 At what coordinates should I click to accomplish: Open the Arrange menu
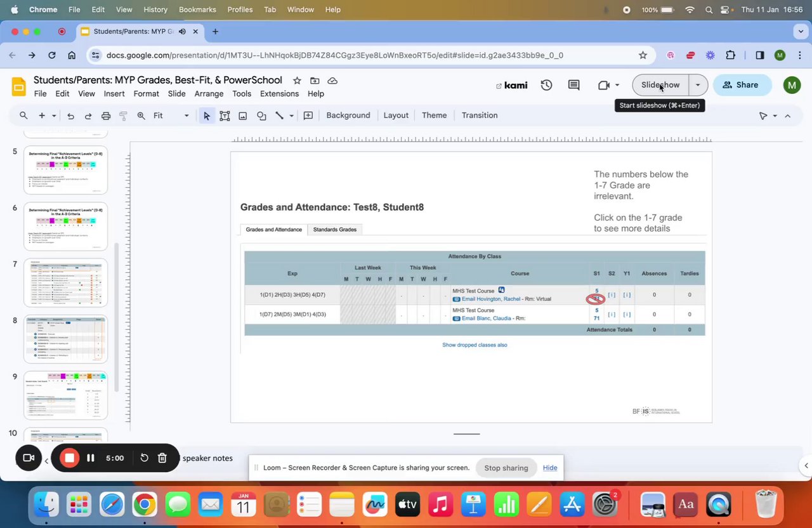(209, 94)
